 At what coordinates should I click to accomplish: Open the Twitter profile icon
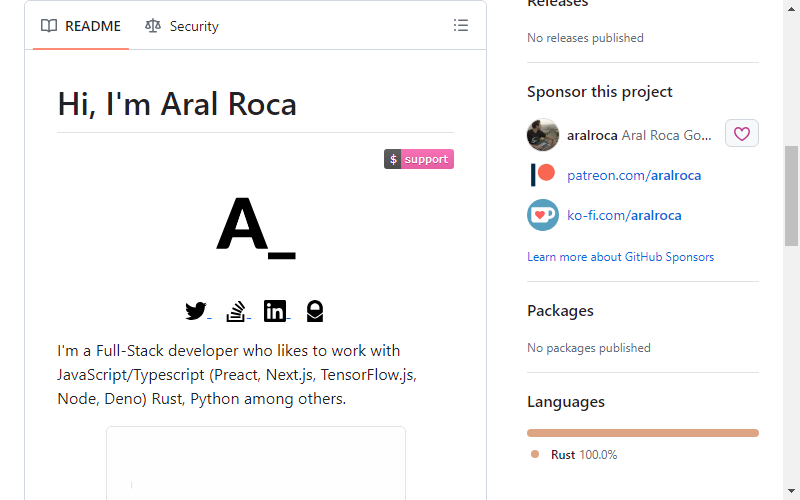pos(196,311)
